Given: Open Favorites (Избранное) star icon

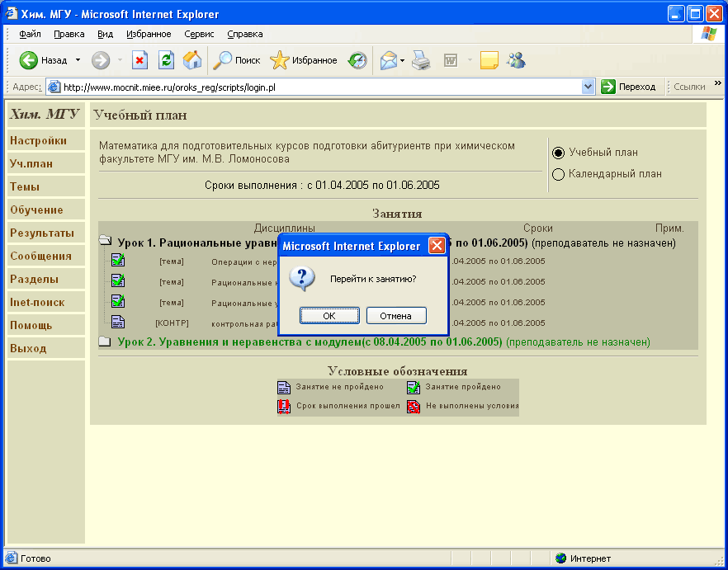Looking at the screenshot, I should point(280,60).
